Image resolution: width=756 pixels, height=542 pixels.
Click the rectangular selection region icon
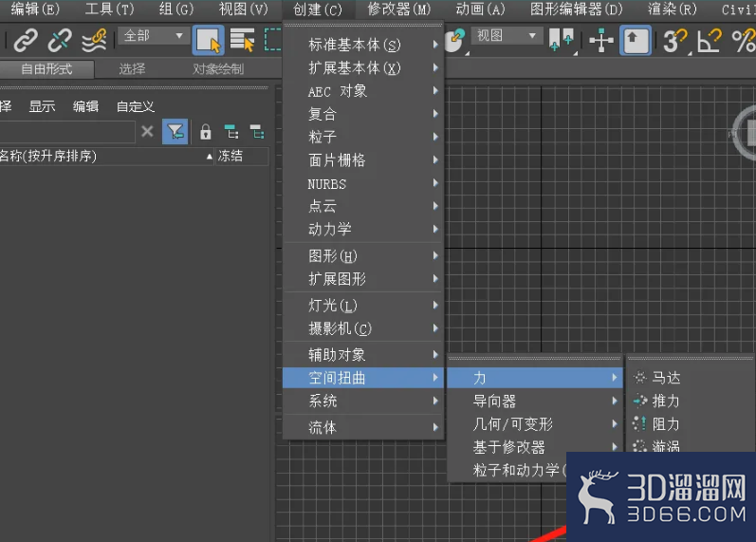(x=273, y=41)
